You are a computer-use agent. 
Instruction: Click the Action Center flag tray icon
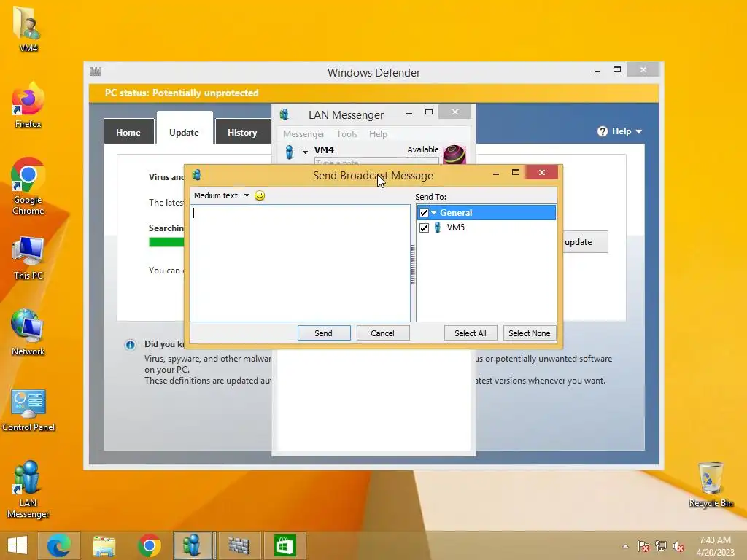click(643, 546)
